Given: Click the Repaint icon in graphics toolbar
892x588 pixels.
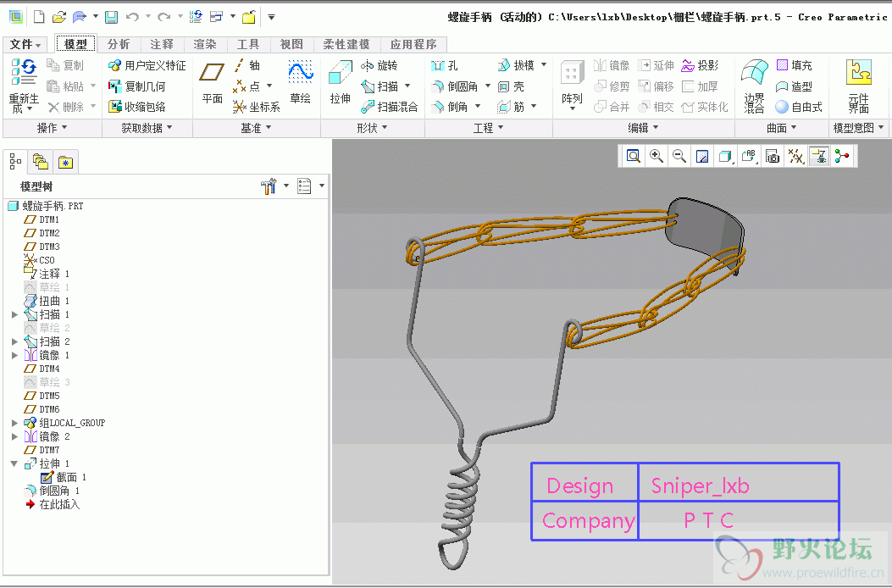Looking at the screenshot, I should click(x=702, y=156).
